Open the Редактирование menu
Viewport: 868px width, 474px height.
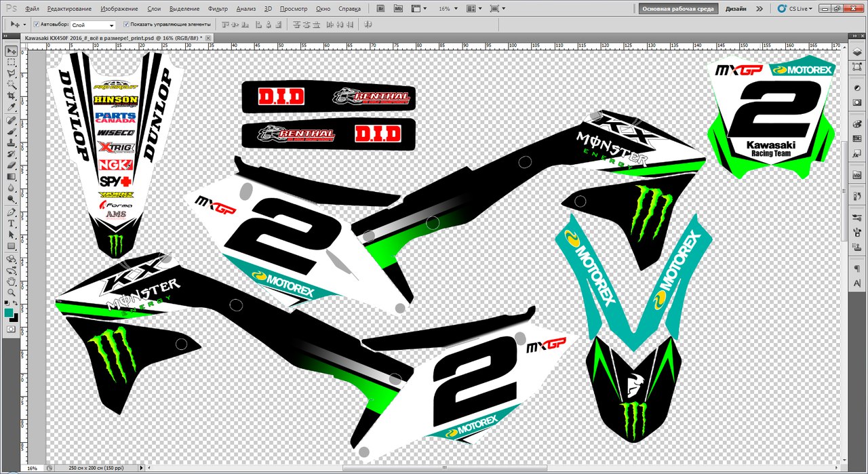tap(70, 9)
